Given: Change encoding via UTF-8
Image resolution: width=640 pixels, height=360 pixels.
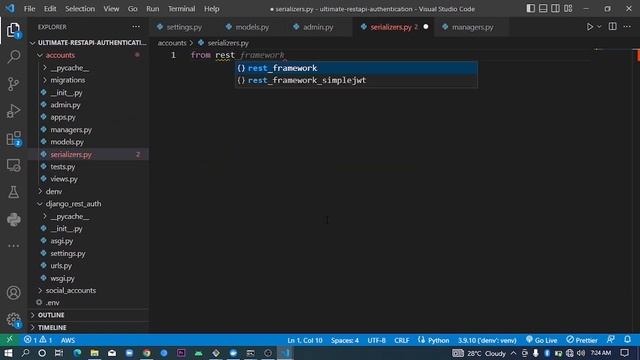Looking at the screenshot, I should click(376, 340).
